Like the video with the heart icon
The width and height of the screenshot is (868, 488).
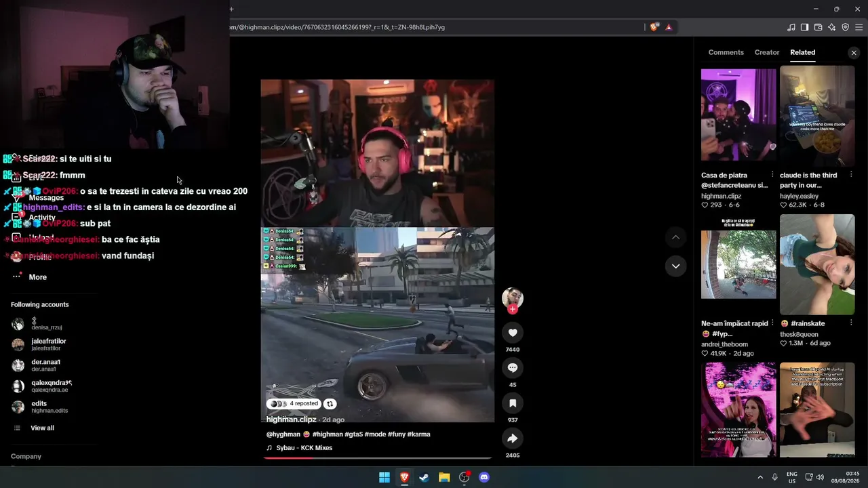click(513, 333)
